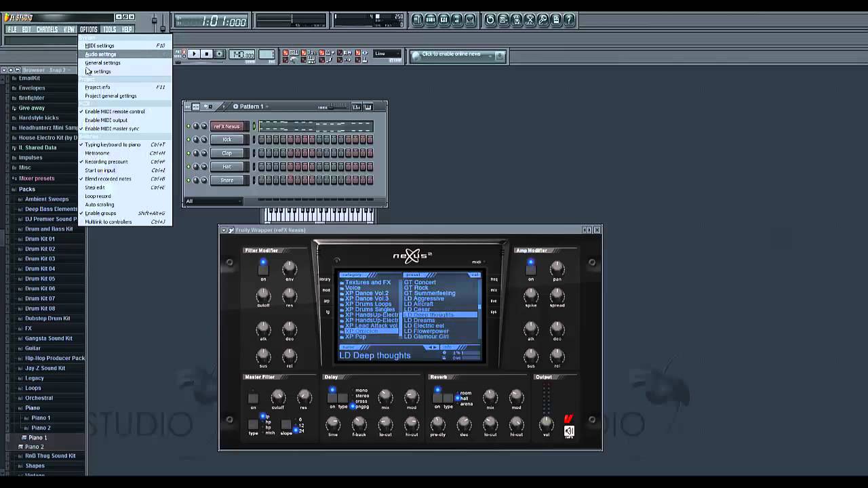Expand the Drum Kit 01 folder

(40, 239)
